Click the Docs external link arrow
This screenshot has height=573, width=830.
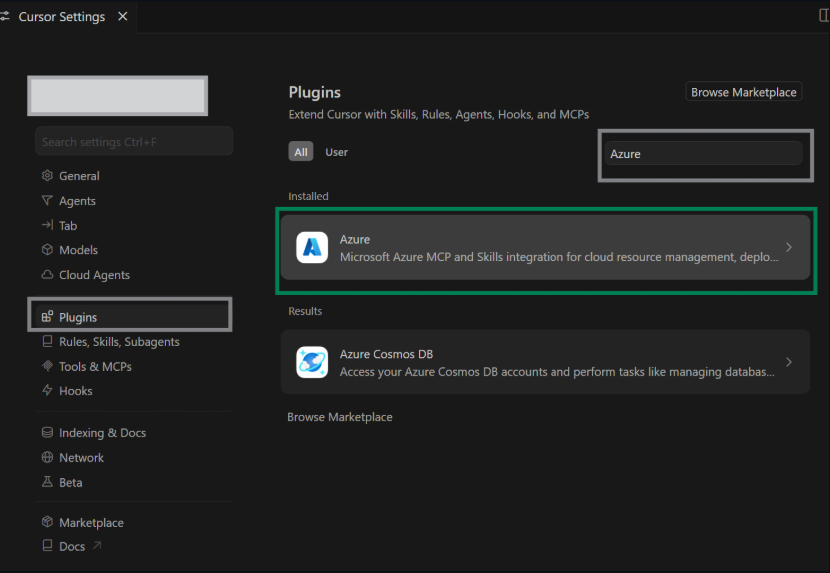(x=97, y=545)
